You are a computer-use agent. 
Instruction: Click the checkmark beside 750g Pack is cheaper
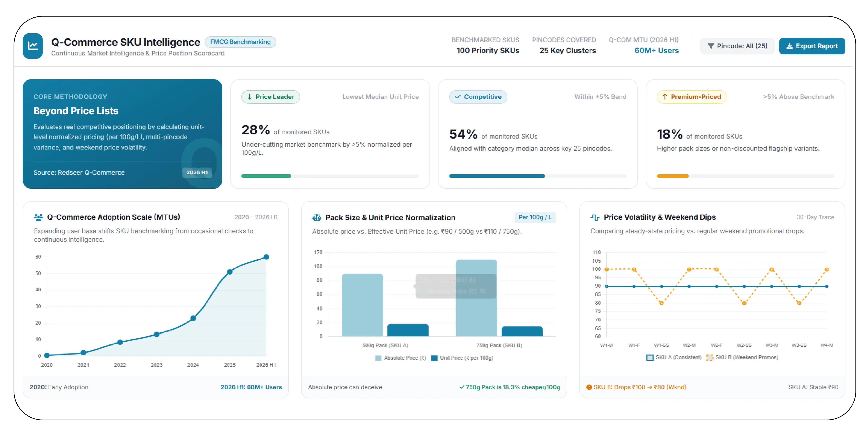click(462, 387)
